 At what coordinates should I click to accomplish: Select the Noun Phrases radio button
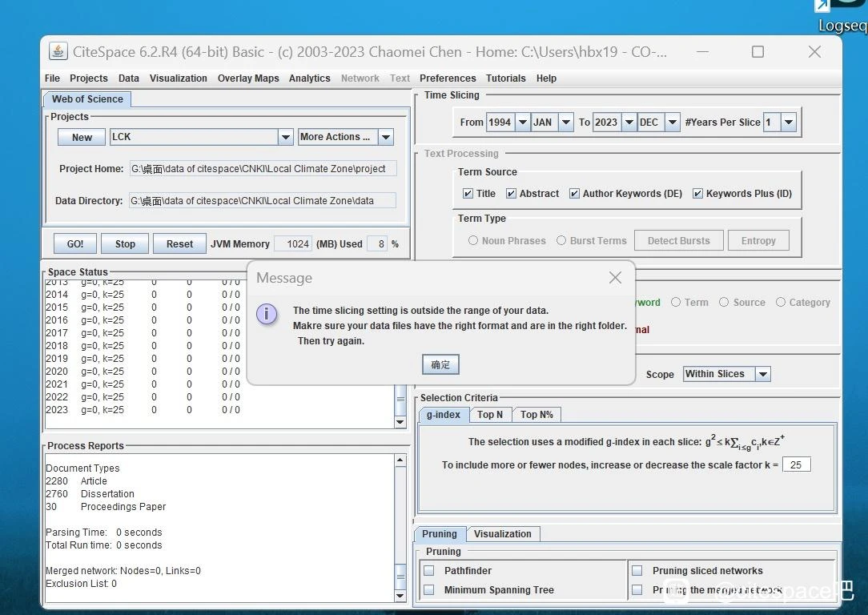pyautogui.click(x=472, y=240)
